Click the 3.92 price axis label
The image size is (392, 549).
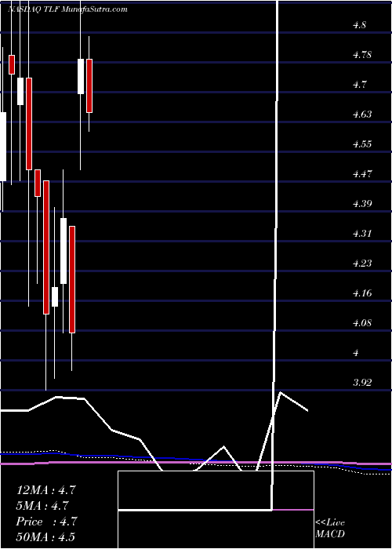(x=362, y=383)
